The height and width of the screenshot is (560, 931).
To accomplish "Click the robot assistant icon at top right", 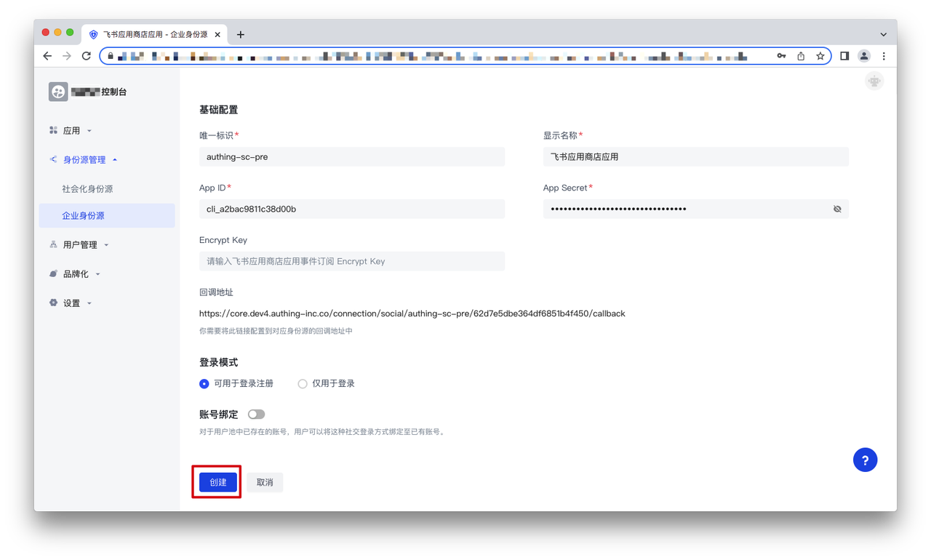I will (874, 81).
